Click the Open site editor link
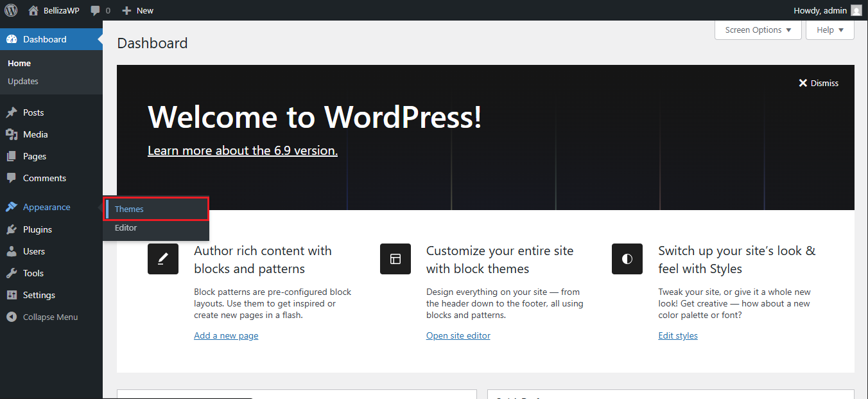The width and height of the screenshot is (868, 399). pyautogui.click(x=458, y=335)
